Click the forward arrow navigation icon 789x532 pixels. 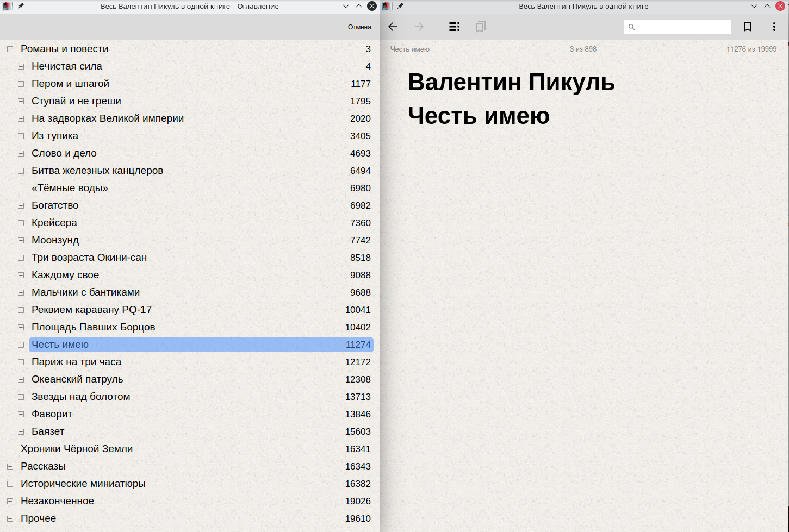419,27
